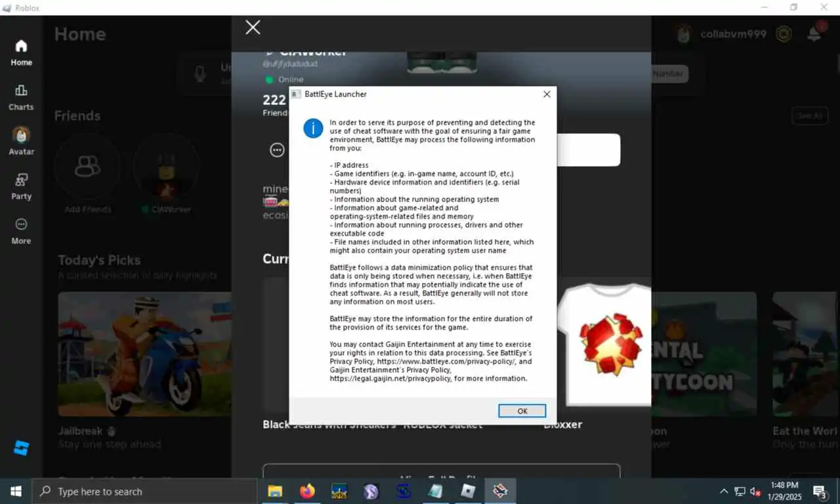Click the Roblox Studio logo icon in sidebar
This screenshot has width=840, height=504.
point(22,448)
